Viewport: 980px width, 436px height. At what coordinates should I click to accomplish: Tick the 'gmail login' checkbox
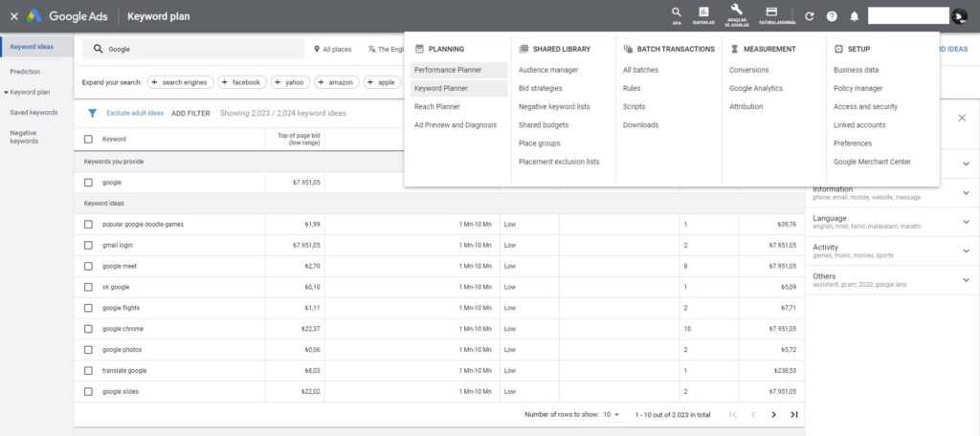click(88, 246)
